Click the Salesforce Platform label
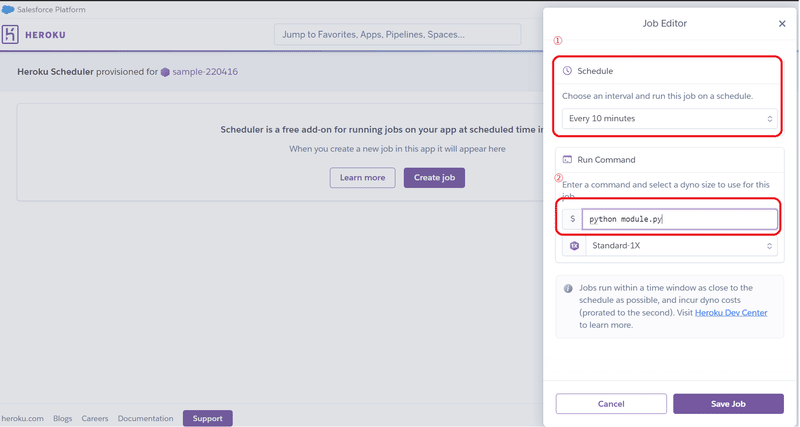Viewport: 800px width, 427px height. (x=51, y=9)
